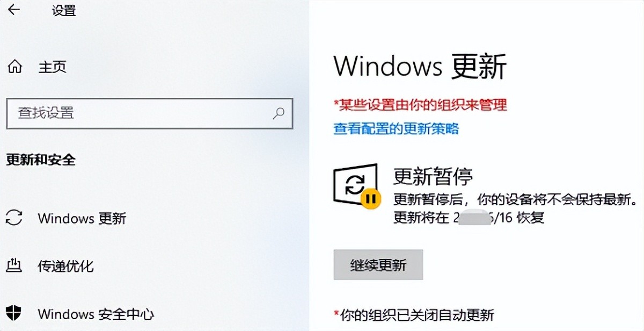Open the 主页 text label in sidebar

(52, 67)
